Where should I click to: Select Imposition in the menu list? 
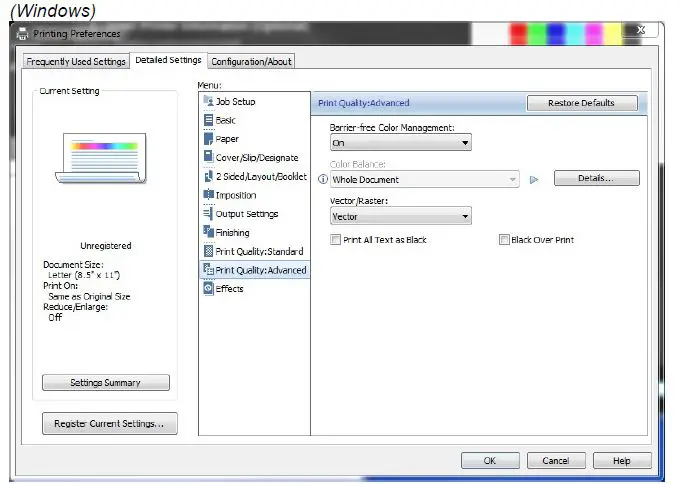coord(255,195)
